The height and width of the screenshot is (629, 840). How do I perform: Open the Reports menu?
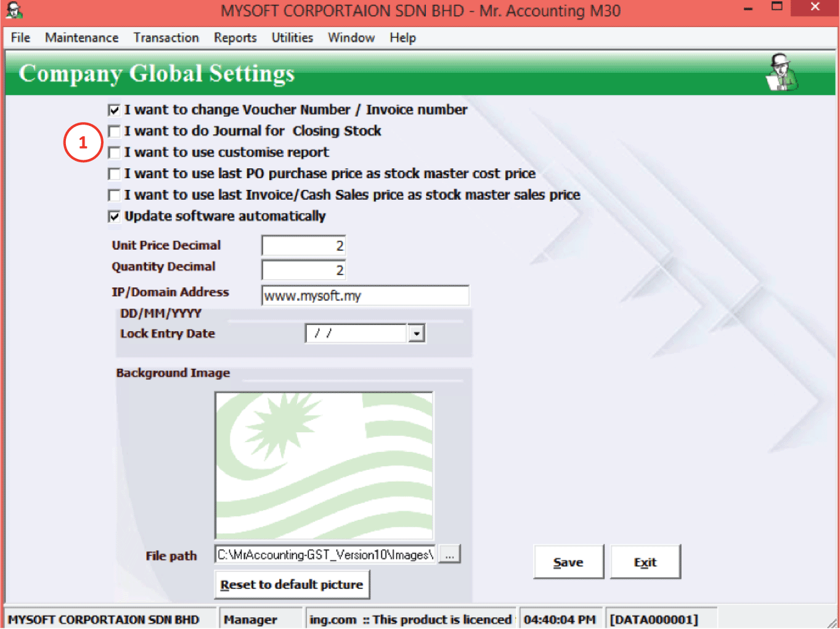click(x=235, y=38)
